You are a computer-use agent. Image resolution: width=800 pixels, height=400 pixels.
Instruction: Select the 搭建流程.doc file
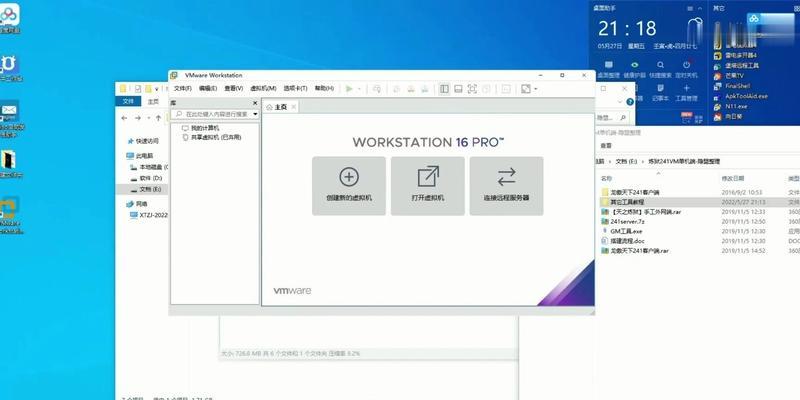(623, 241)
